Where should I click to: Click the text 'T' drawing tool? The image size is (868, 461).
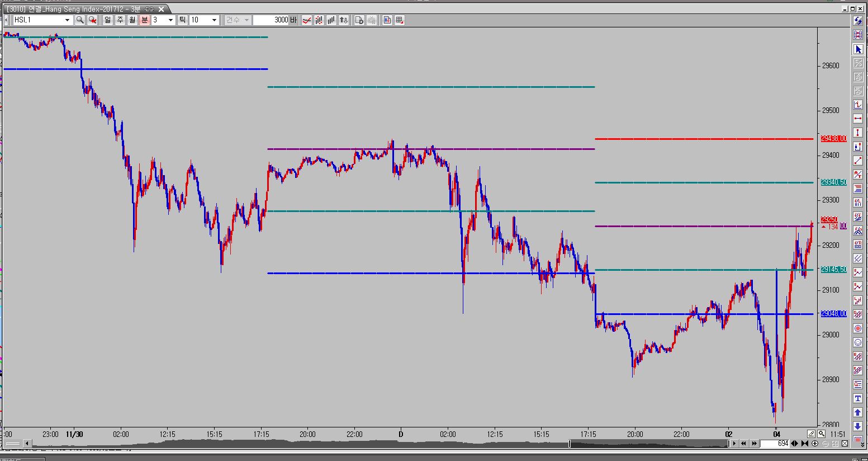click(x=858, y=398)
